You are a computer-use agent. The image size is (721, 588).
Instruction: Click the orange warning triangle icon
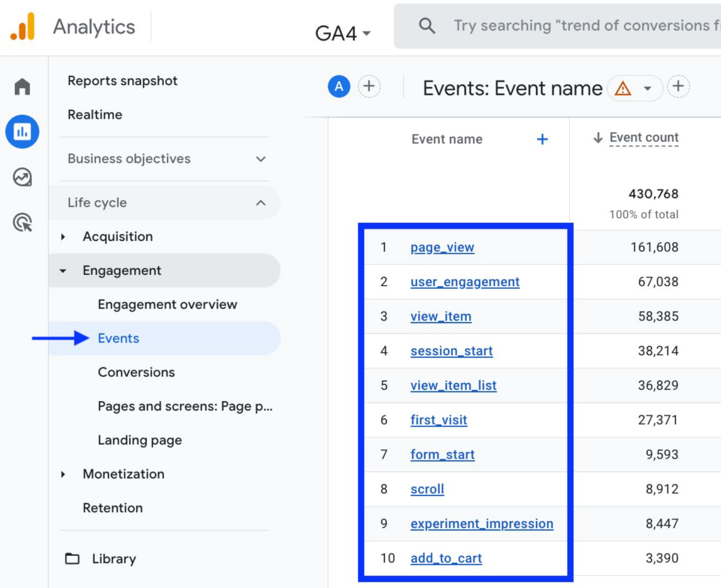click(x=622, y=88)
